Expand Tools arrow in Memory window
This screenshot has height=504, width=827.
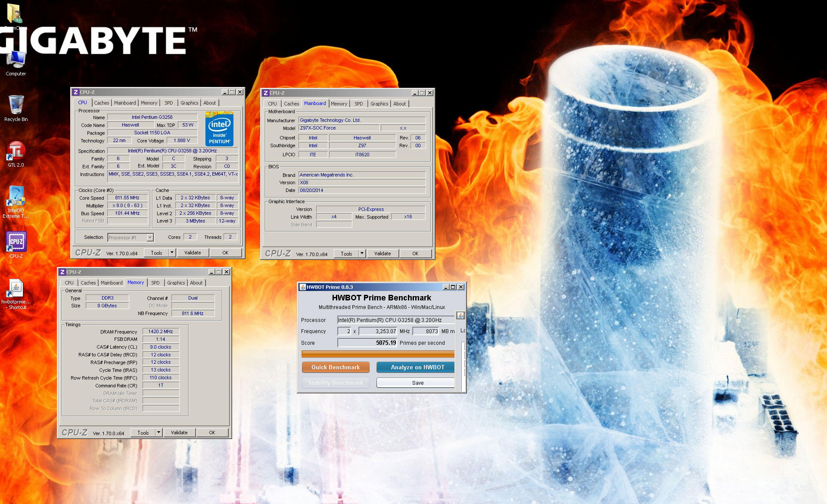159,433
